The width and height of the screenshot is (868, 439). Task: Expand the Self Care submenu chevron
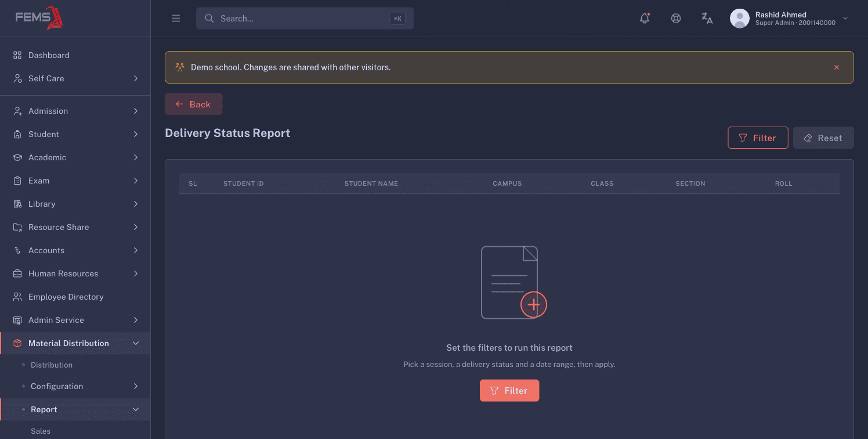pyautogui.click(x=136, y=78)
